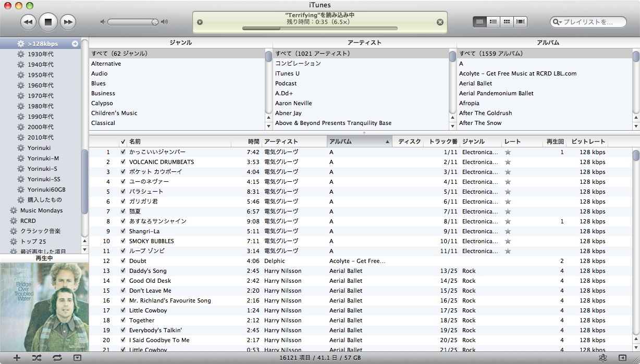The image size is (640, 364).
Task: Click the arrow icon beside >128kbps playlist
Action: tap(75, 44)
